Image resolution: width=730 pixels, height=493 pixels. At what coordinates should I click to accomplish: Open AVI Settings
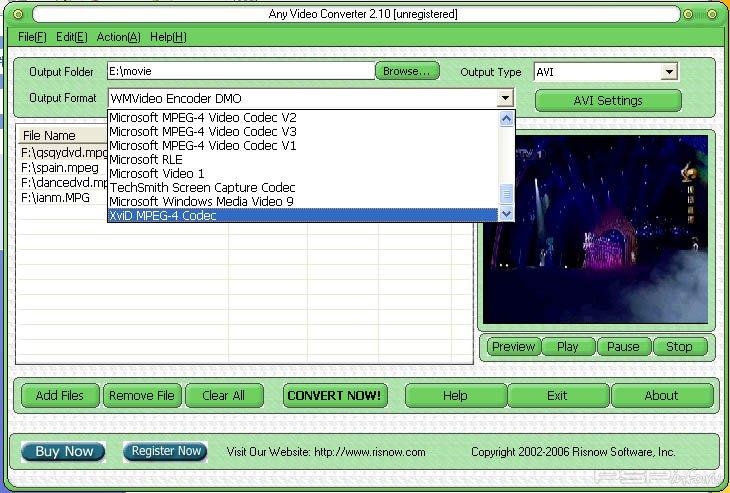click(608, 101)
